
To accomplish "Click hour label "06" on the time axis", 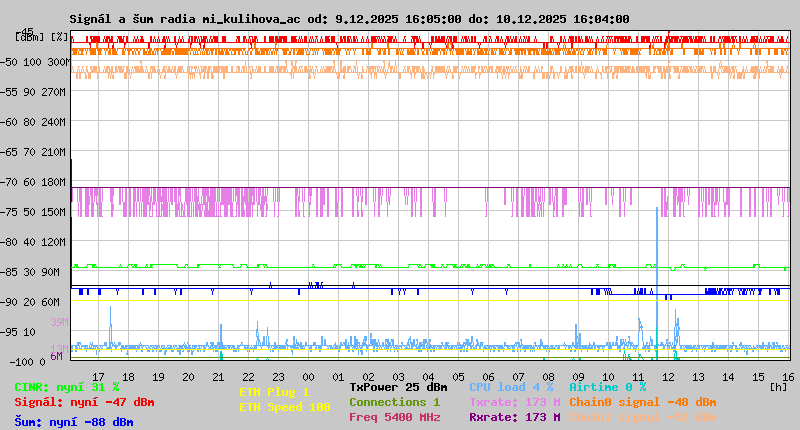I will [488, 377].
